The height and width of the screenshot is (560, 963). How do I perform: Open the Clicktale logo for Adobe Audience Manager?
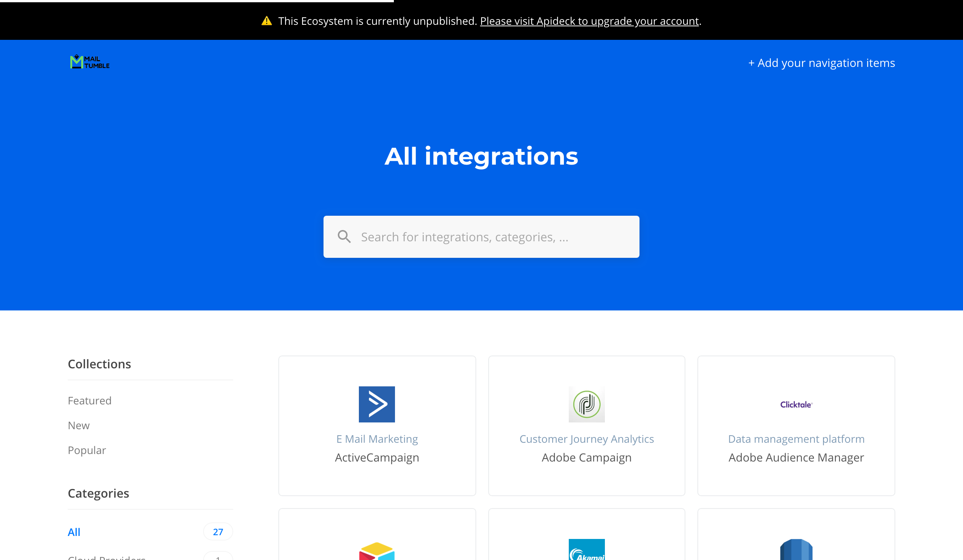click(x=796, y=405)
